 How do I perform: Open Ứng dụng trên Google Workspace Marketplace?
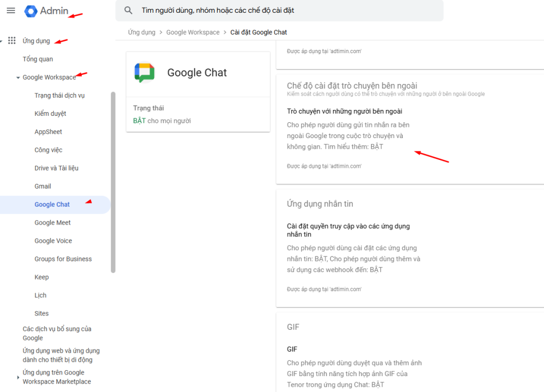57,377
